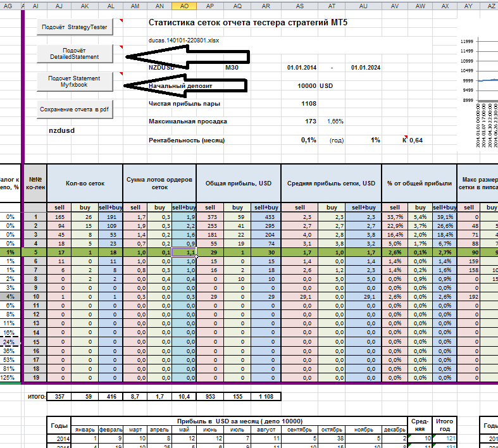Viewport: 498px width, 448px height.
Task: Select row 6 max size 159
Action: click(x=469, y=261)
